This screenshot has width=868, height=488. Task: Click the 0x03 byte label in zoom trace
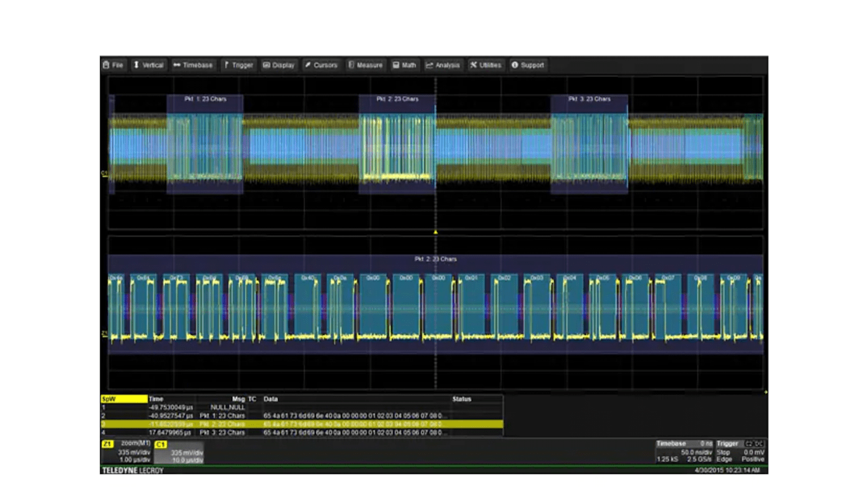pyautogui.click(x=537, y=278)
